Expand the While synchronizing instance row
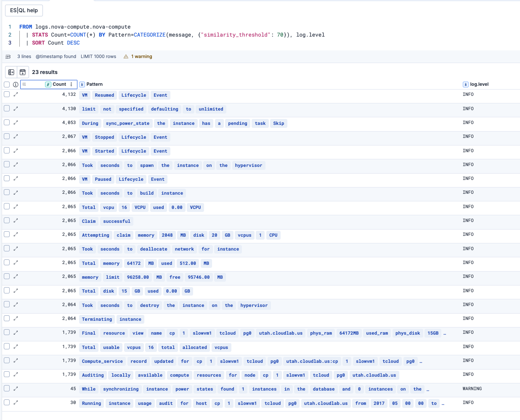The width and height of the screenshot is (520, 420). point(16,388)
